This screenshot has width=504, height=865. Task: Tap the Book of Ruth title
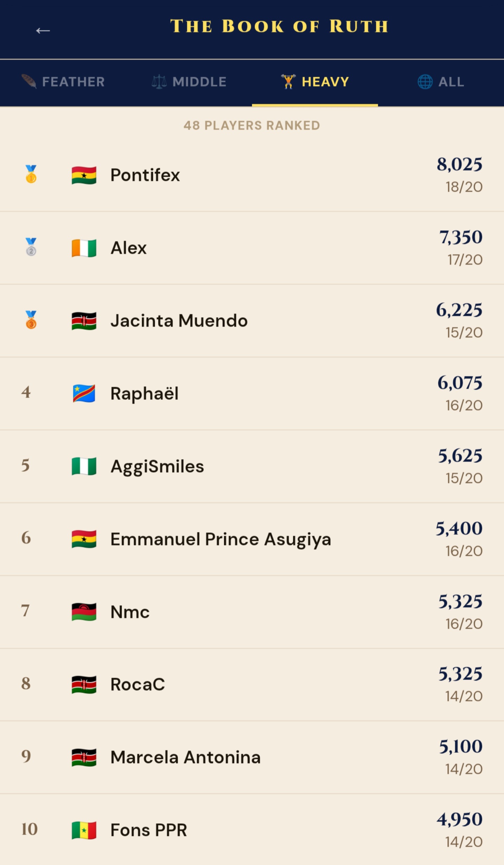pos(279,27)
